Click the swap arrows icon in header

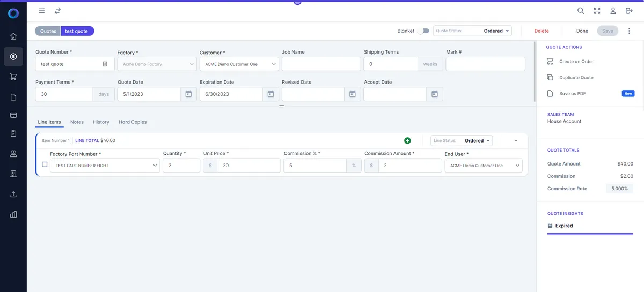tap(58, 11)
